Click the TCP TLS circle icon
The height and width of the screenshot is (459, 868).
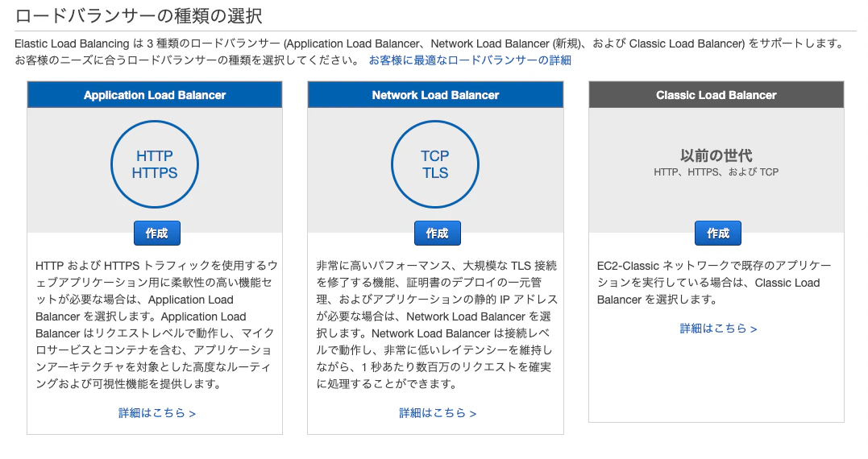coord(435,164)
